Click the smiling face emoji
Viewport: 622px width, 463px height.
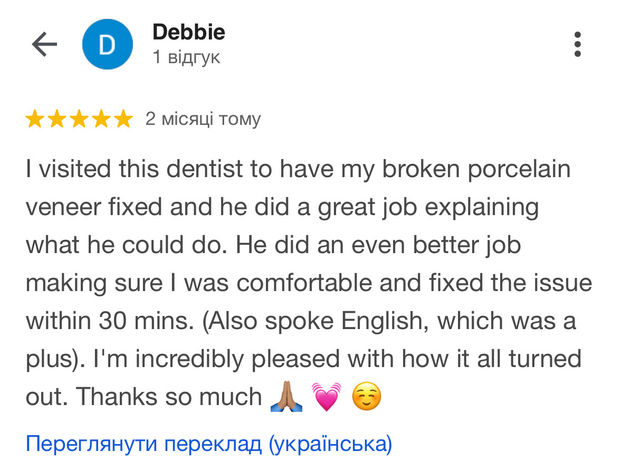click(367, 396)
